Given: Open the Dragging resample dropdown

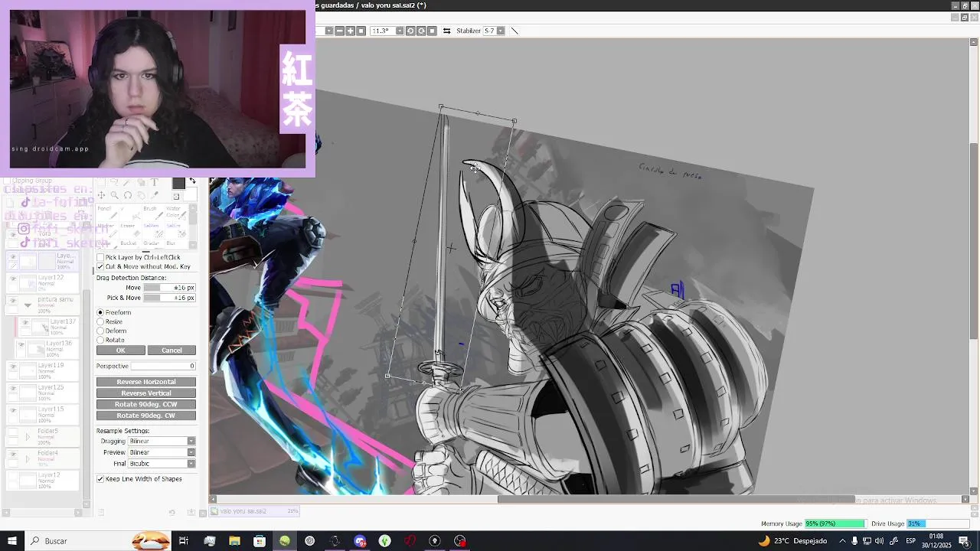Looking at the screenshot, I should (x=191, y=441).
